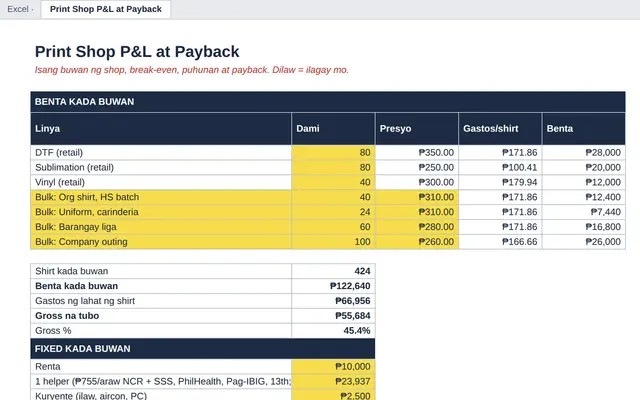The height and width of the screenshot is (400, 640).
Task: Click the ₱26,000 Benta value
Action: tap(584, 242)
